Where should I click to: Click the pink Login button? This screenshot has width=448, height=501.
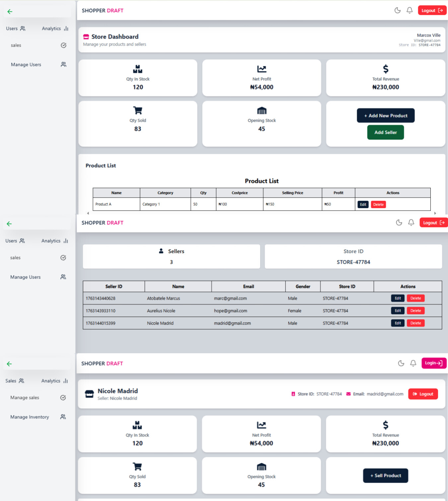click(434, 363)
